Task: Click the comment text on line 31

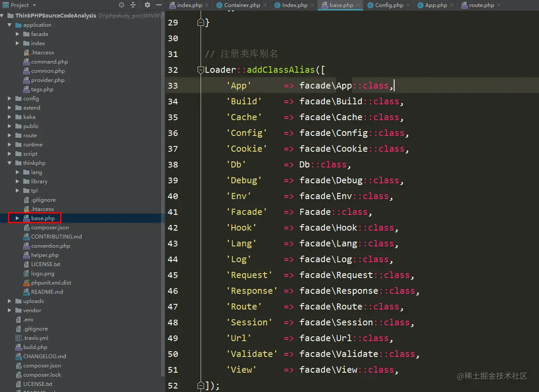Action: coord(241,54)
